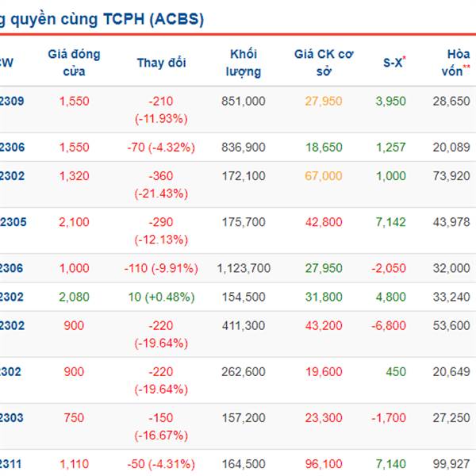Open the warrant link ending in 2311

[x=12, y=463]
